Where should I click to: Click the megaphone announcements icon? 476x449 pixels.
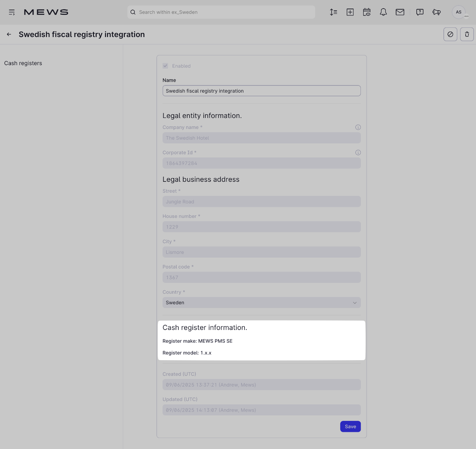[x=436, y=12]
